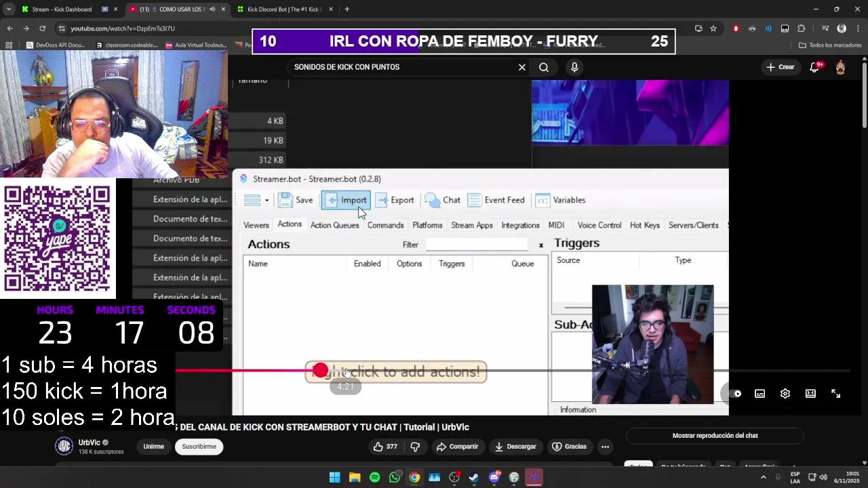
Task: Switch the player to theater mode
Action: click(x=810, y=394)
